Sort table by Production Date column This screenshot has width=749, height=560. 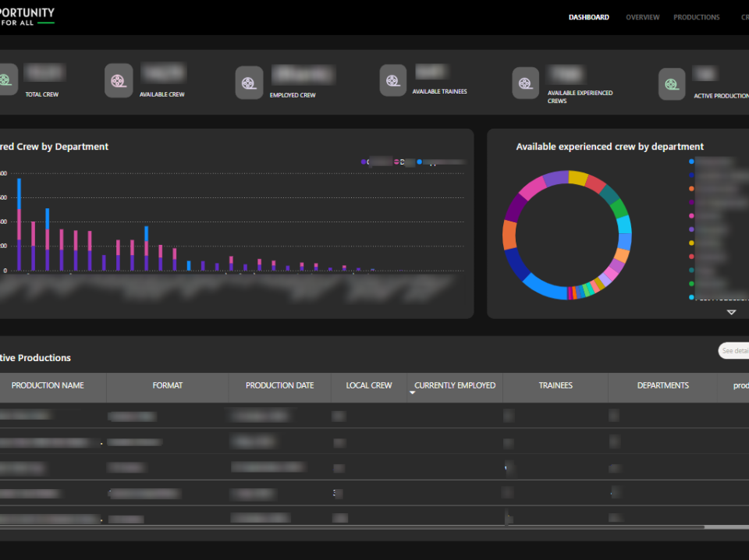280,385
